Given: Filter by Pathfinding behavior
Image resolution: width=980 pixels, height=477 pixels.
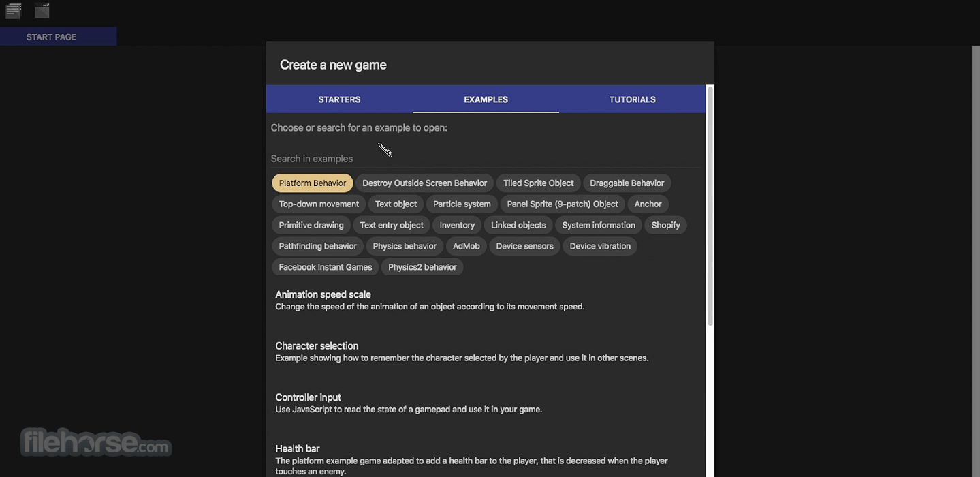Looking at the screenshot, I should (x=317, y=246).
